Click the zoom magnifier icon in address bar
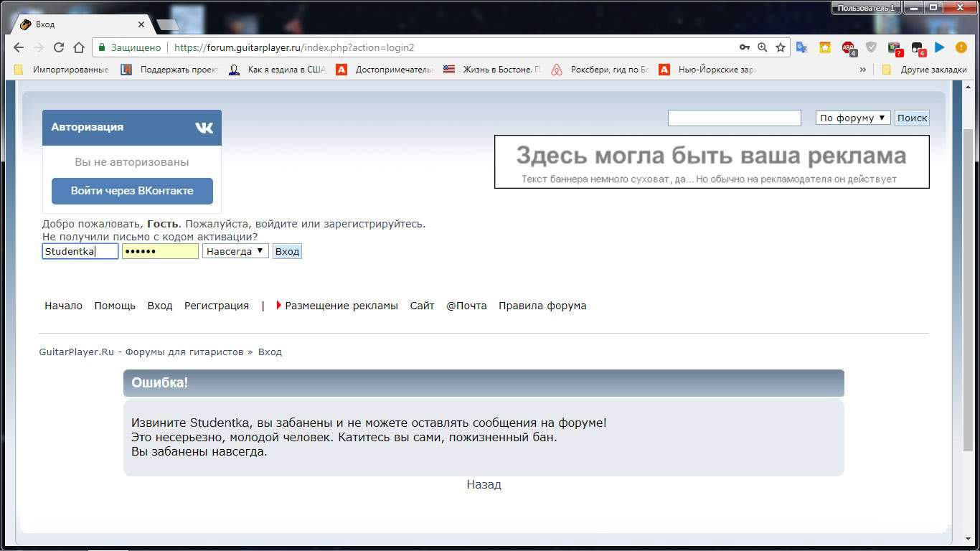980x551 pixels. [763, 47]
